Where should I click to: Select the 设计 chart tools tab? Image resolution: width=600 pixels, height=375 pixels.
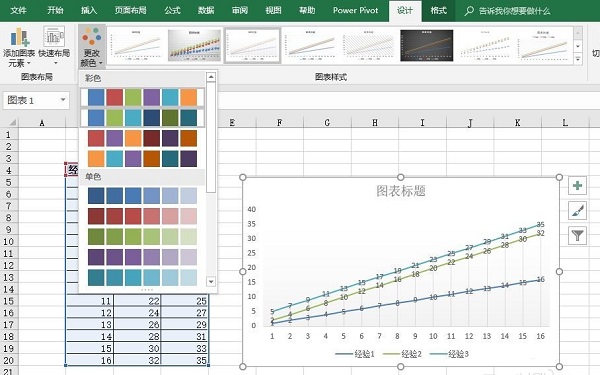pos(405,11)
